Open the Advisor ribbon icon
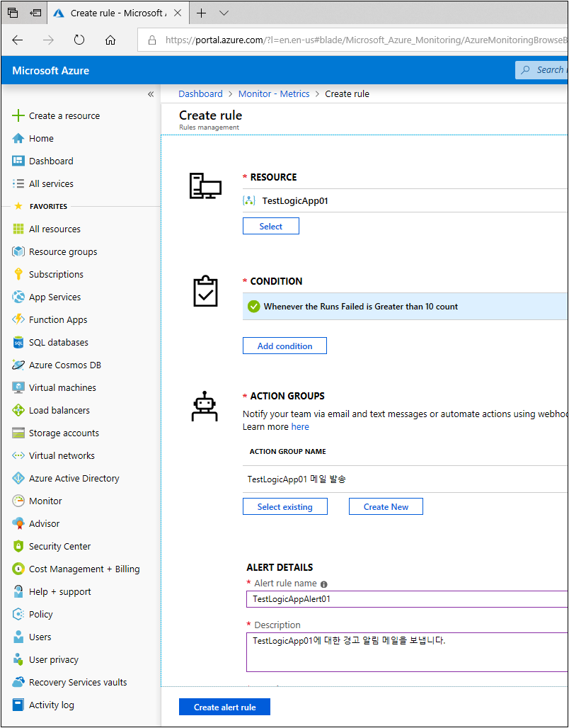 tap(18, 524)
